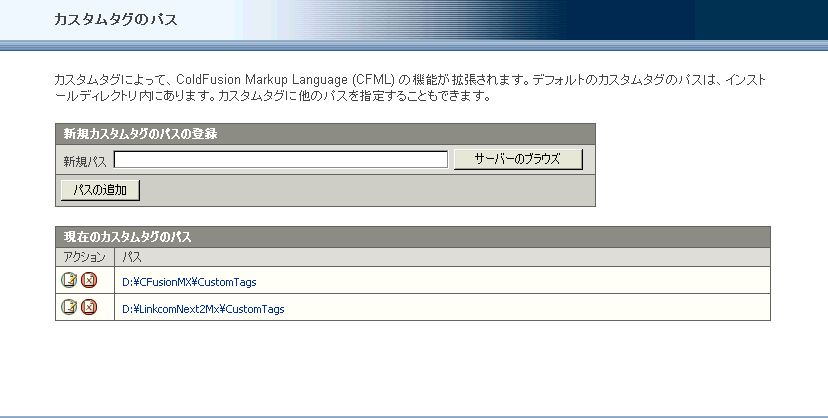The height and width of the screenshot is (418, 828).
Task: Edit the D:¥LinkcomNext2Mx¥CustomTags path entry
Action: (x=69, y=308)
